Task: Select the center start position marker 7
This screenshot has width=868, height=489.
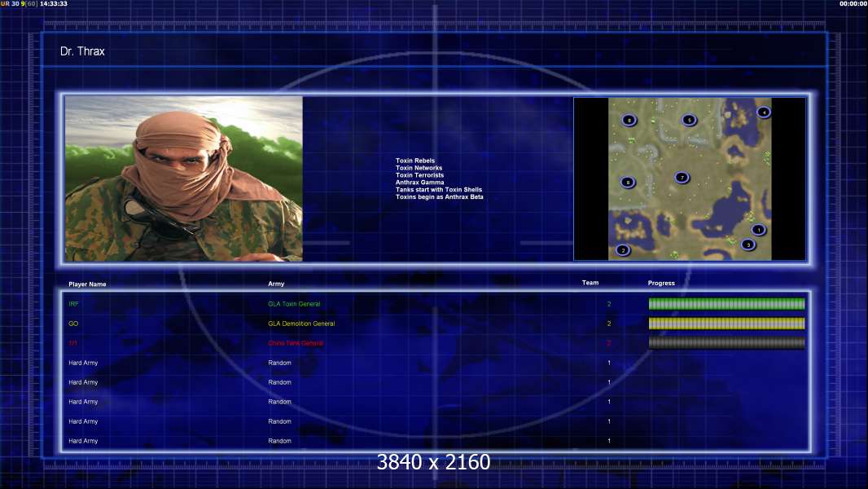Action: [682, 178]
